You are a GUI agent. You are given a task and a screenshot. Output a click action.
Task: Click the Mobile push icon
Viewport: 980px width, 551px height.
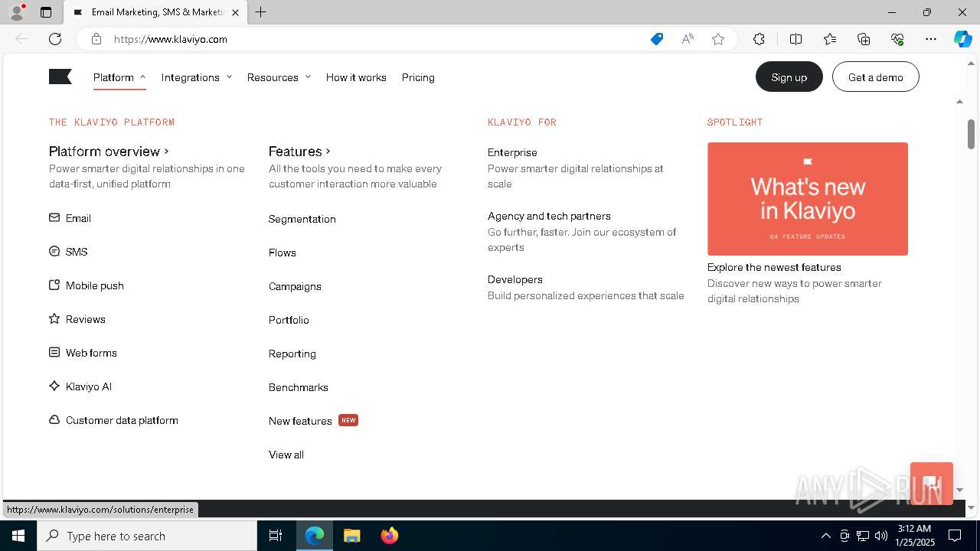(54, 285)
